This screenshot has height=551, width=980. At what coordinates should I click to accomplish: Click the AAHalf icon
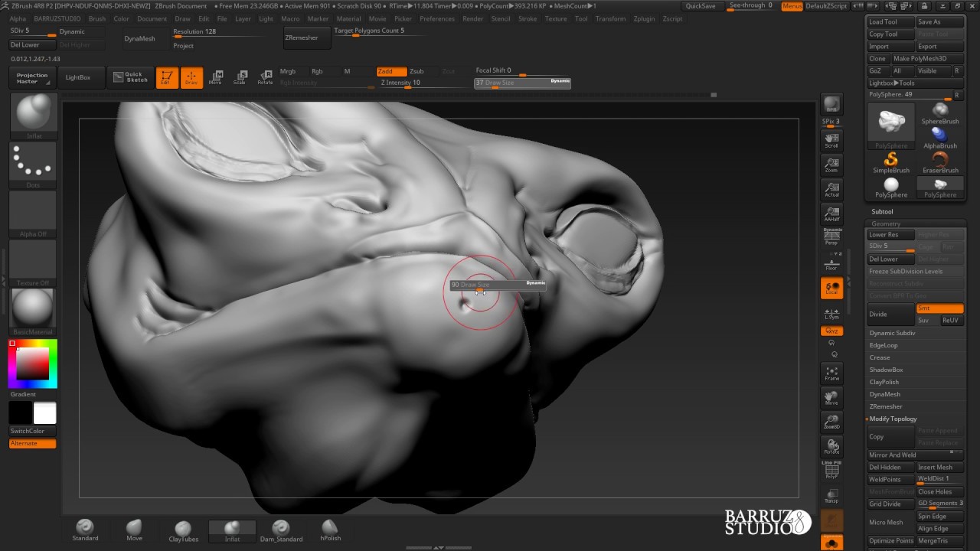pos(831,214)
